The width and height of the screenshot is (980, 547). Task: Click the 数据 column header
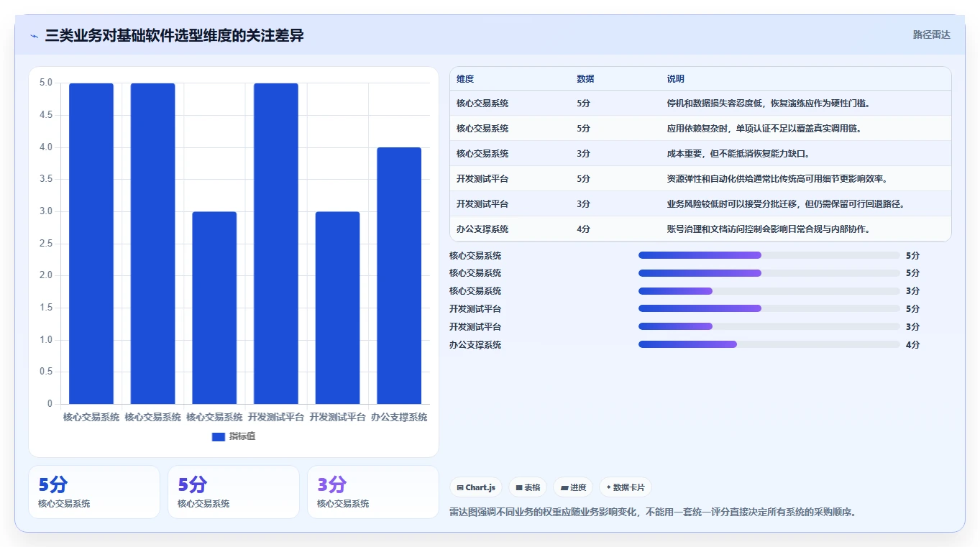click(585, 79)
